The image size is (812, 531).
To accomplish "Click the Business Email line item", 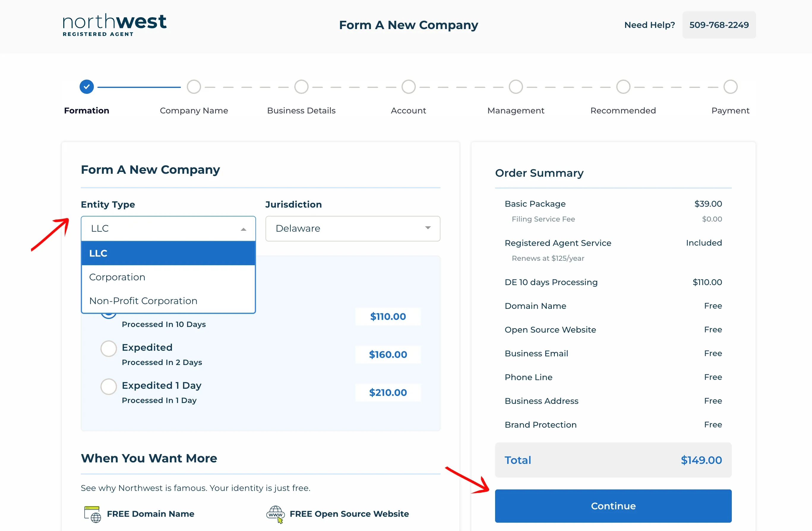I will 613,353.
